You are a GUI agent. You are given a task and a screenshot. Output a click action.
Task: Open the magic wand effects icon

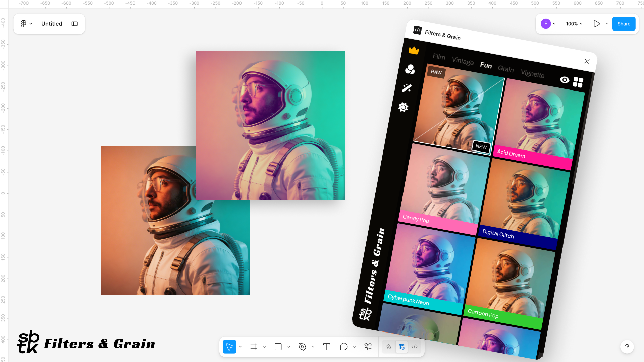407,88
